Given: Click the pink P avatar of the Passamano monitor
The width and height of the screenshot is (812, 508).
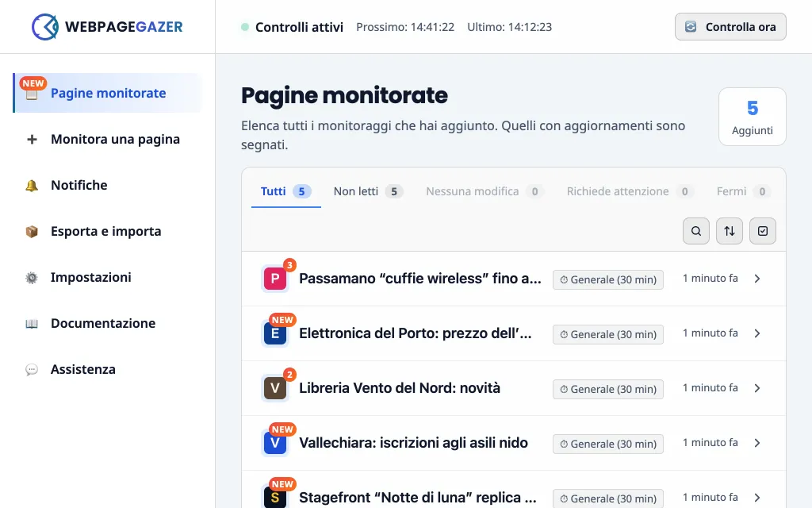Looking at the screenshot, I should click(x=275, y=279).
